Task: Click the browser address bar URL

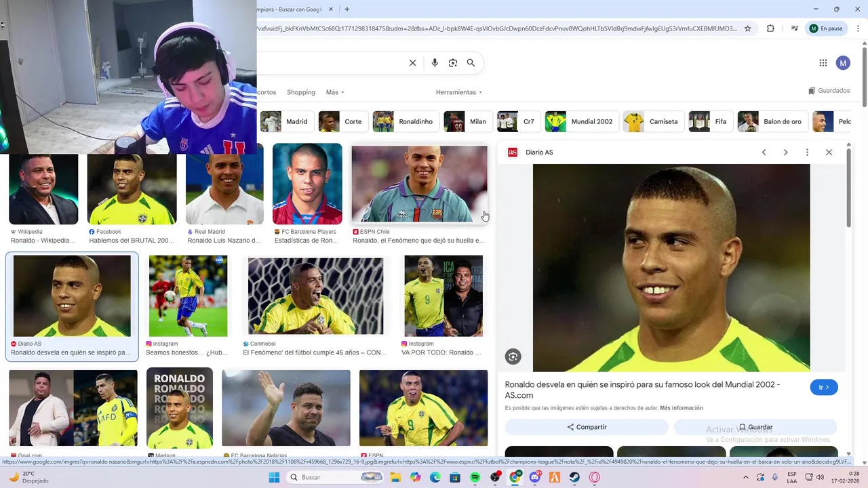Action: [x=497, y=28]
